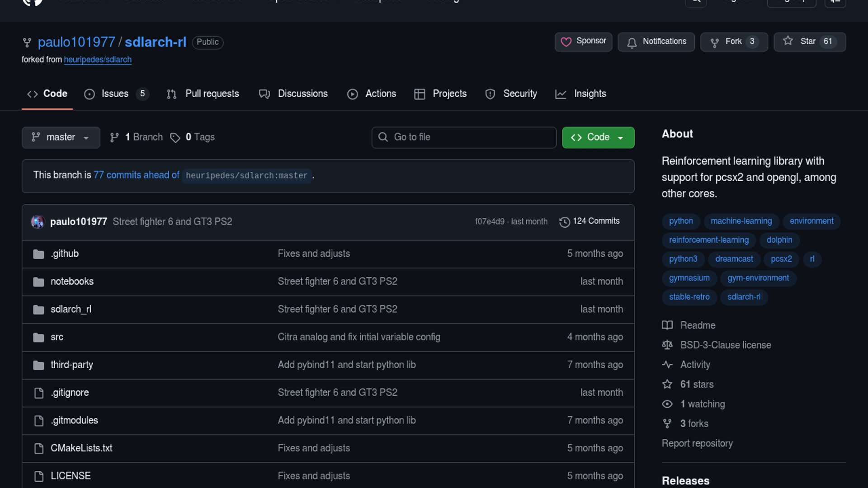Star the sdlarch-rl repository
The width and height of the screenshot is (868, 488).
point(809,42)
